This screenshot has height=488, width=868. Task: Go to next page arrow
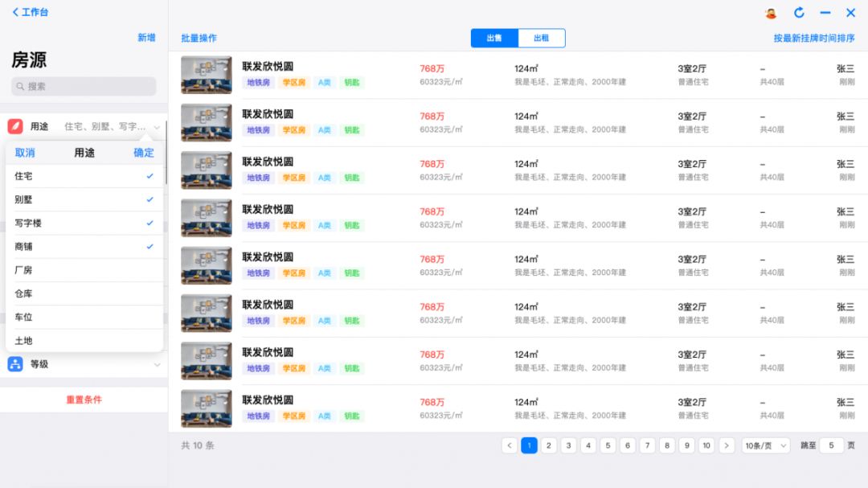pos(727,445)
